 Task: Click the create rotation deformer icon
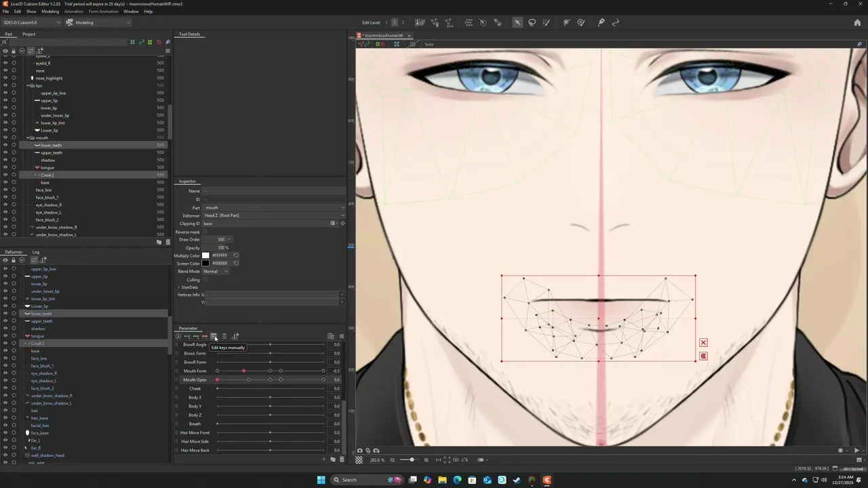pyautogui.click(x=483, y=22)
